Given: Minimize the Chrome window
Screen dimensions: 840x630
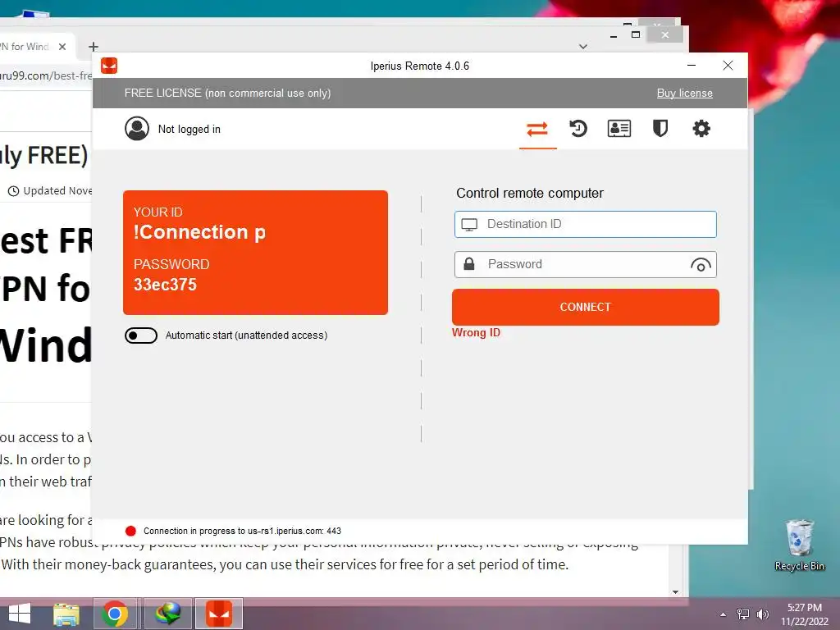Looking at the screenshot, I should point(614,35).
